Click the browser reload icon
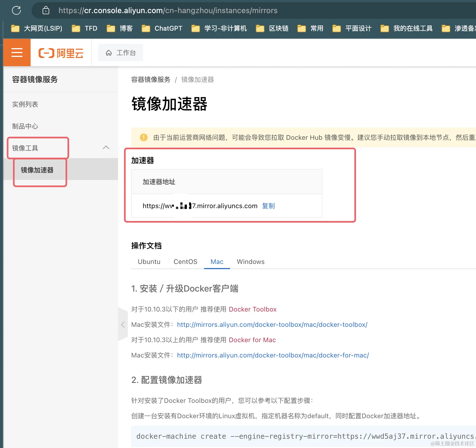 [x=16, y=10]
